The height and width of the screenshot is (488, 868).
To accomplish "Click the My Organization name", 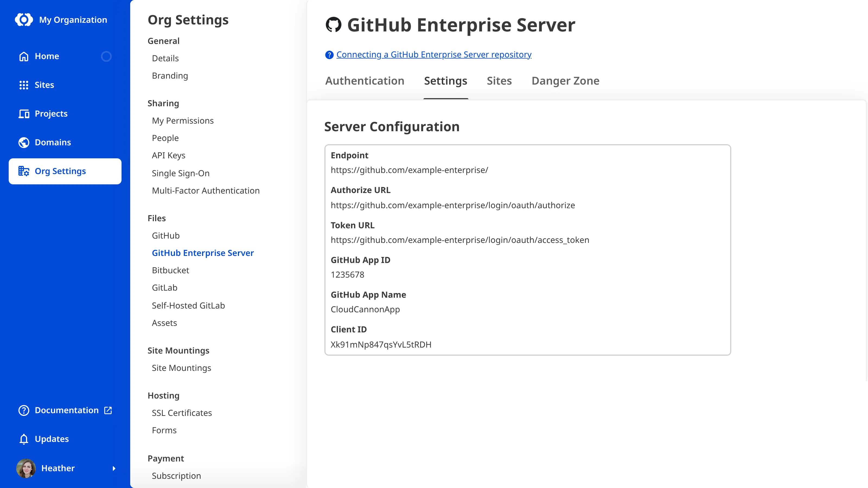I will (73, 20).
